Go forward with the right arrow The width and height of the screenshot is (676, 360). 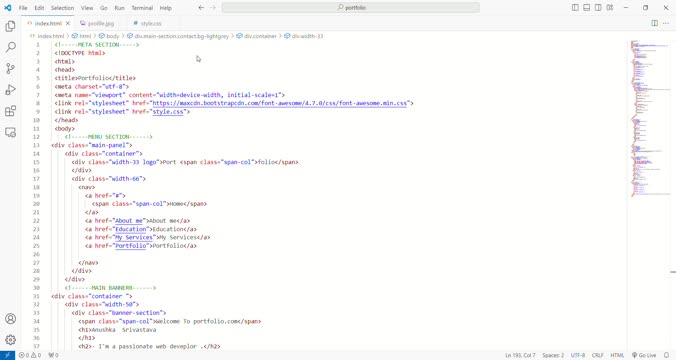coord(213,8)
